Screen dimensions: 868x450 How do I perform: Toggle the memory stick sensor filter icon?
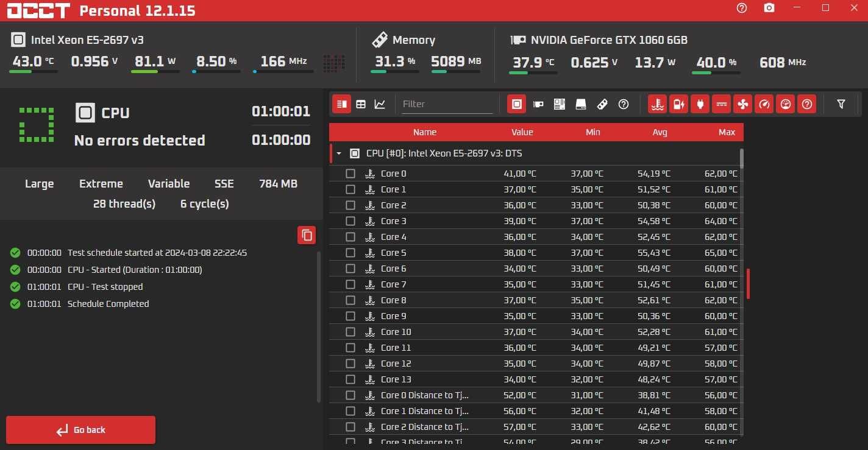(x=602, y=104)
